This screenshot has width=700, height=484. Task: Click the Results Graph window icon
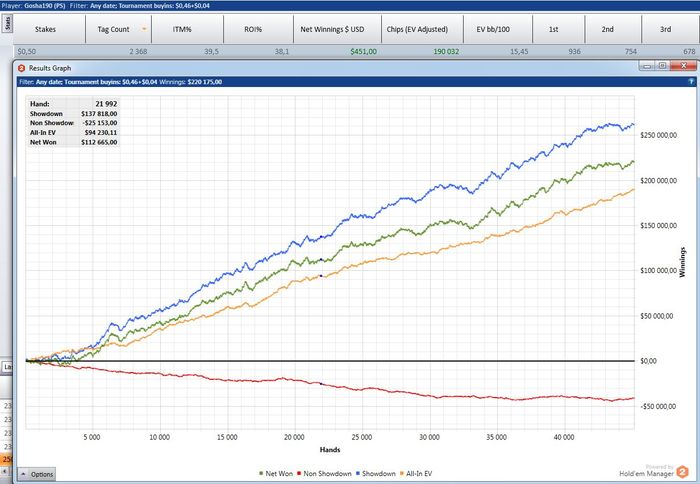tap(21, 68)
